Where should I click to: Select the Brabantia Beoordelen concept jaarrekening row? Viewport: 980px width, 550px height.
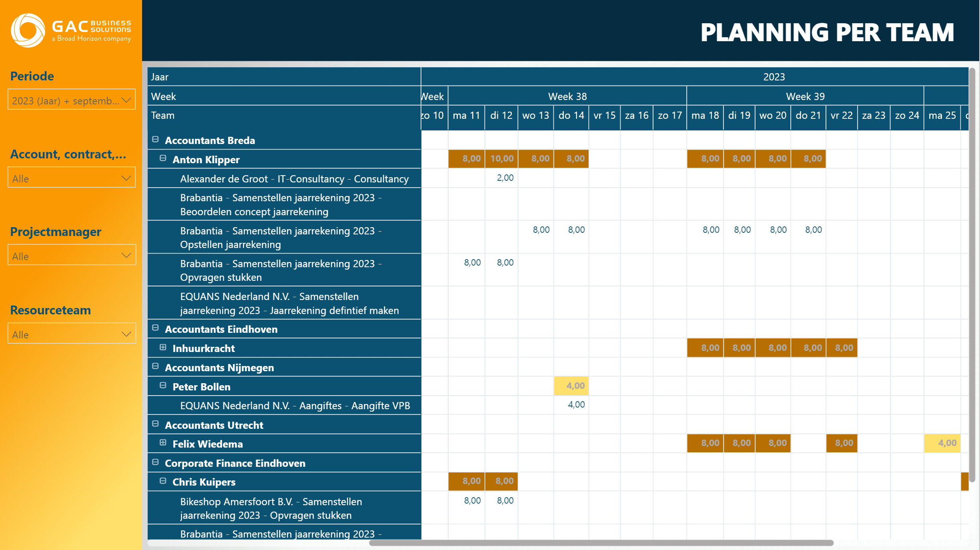(x=284, y=204)
